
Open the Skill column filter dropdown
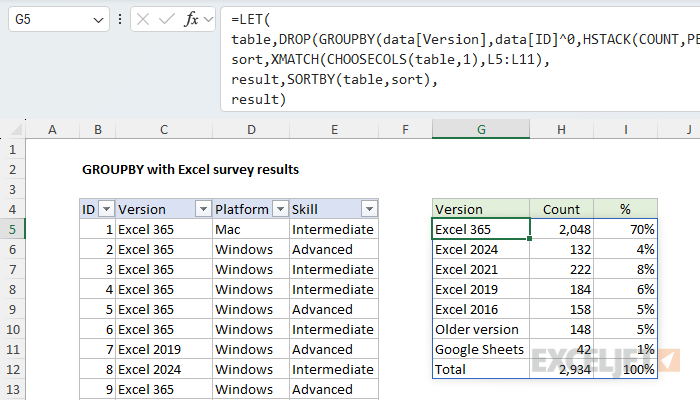pyautogui.click(x=369, y=209)
